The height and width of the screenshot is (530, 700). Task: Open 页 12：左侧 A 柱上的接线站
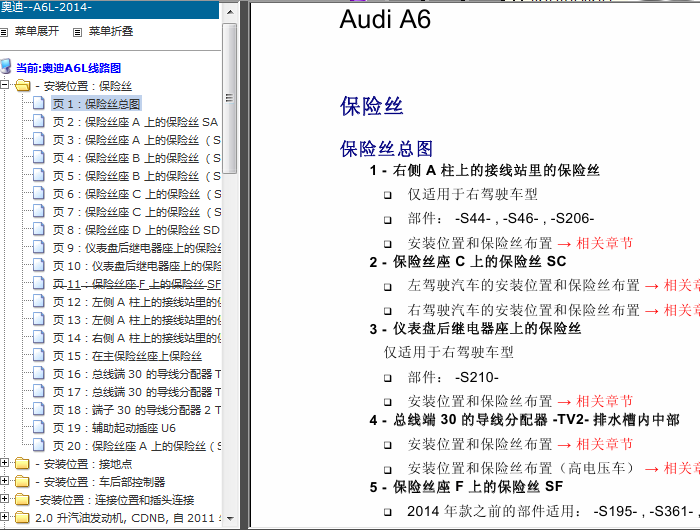136,302
